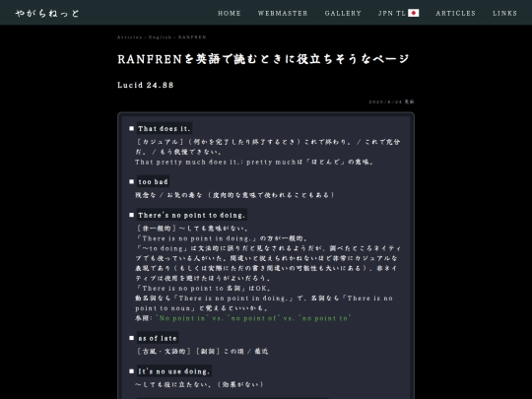This screenshot has height=399, width=532.
Task: Open the GALLERY section
Action: 343,13
